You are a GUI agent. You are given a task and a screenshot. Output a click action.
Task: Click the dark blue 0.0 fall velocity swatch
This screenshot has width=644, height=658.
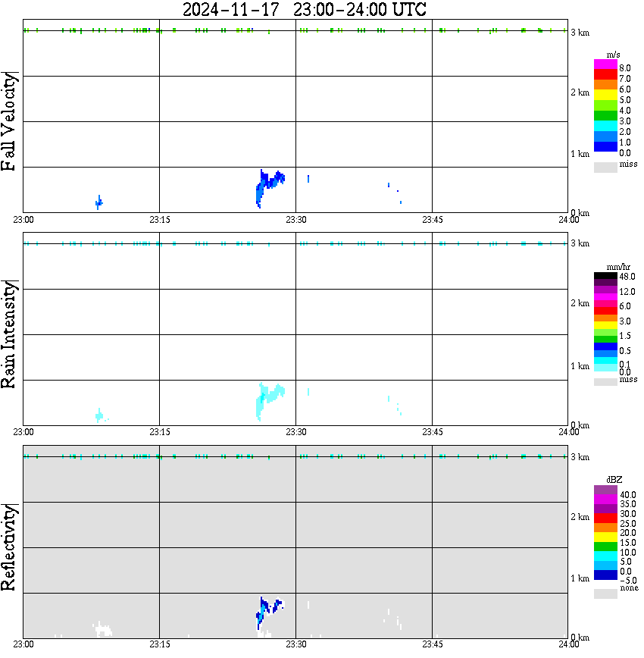605,146
